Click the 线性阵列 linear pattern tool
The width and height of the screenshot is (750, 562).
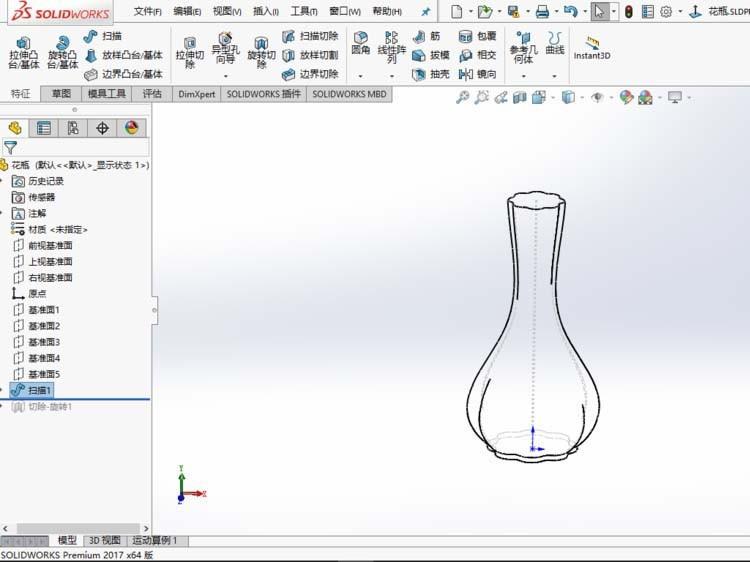[392, 47]
